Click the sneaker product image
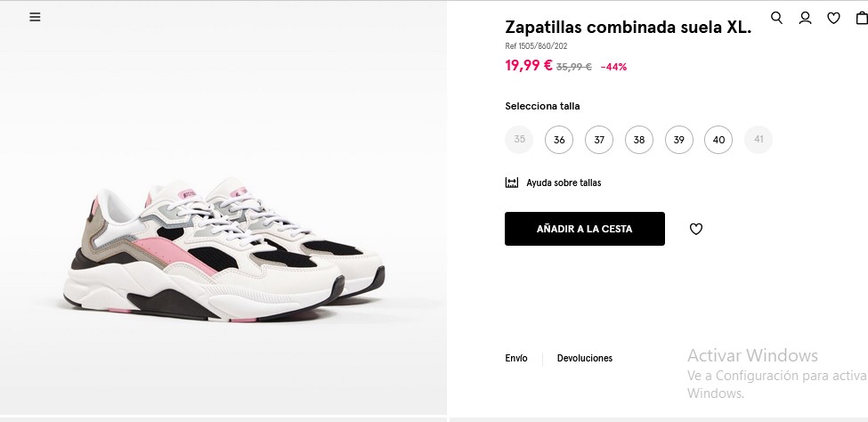Screen dimensions: 868x422 [223, 254]
